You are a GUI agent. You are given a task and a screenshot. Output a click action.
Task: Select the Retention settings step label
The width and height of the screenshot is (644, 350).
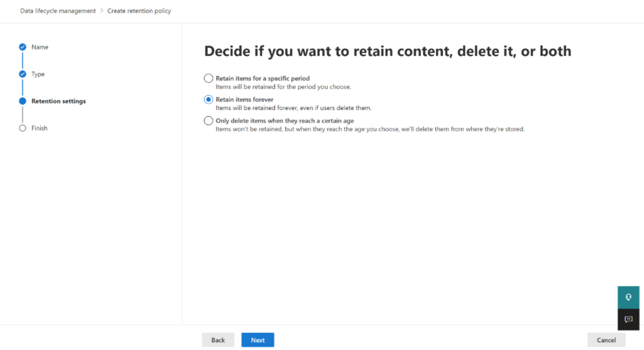(x=58, y=101)
